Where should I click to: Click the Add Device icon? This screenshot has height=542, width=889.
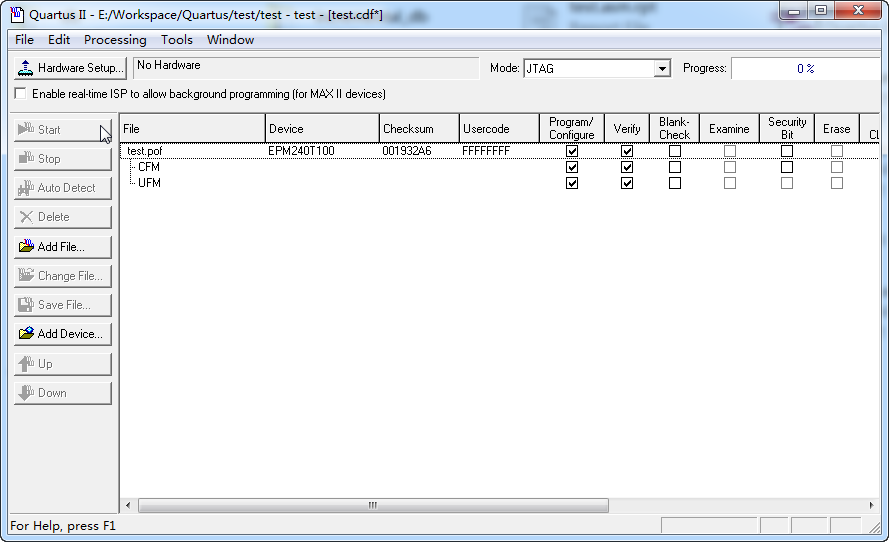point(27,334)
